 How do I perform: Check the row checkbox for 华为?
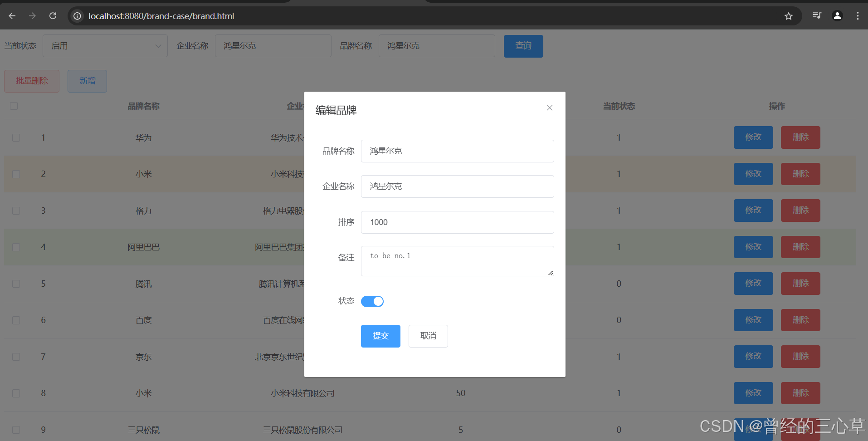pyautogui.click(x=16, y=137)
